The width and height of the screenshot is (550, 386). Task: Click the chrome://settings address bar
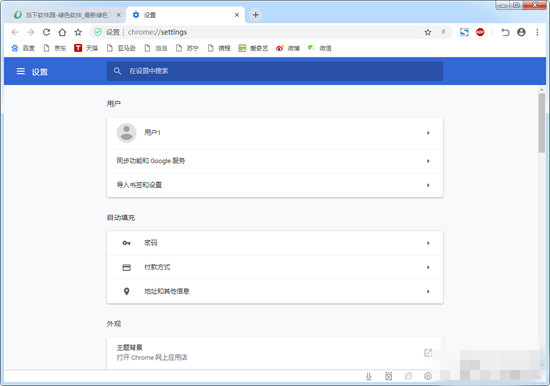(x=270, y=32)
